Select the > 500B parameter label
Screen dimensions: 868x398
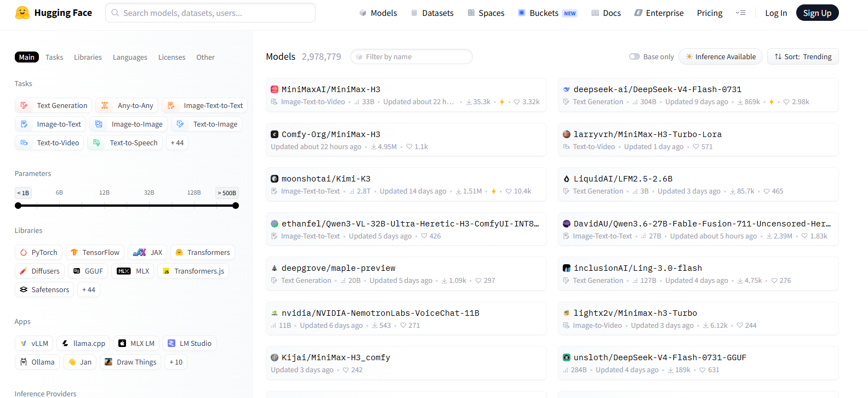[x=227, y=193]
